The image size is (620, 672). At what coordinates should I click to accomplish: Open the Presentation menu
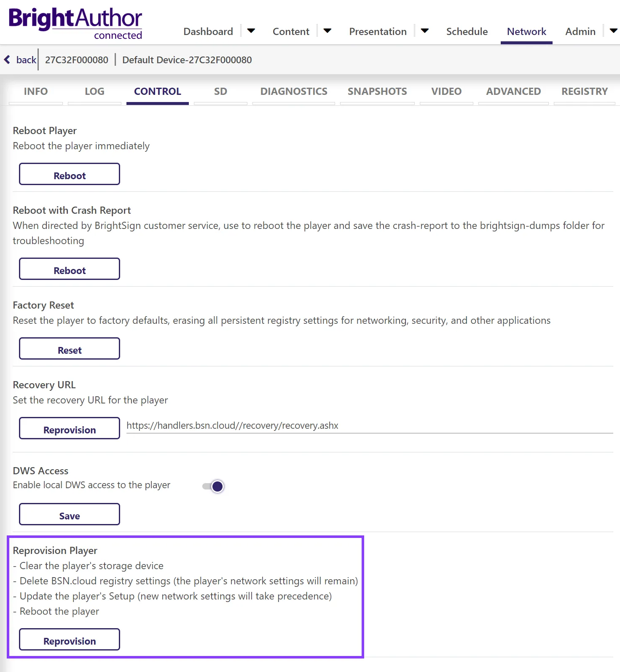point(378,32)
